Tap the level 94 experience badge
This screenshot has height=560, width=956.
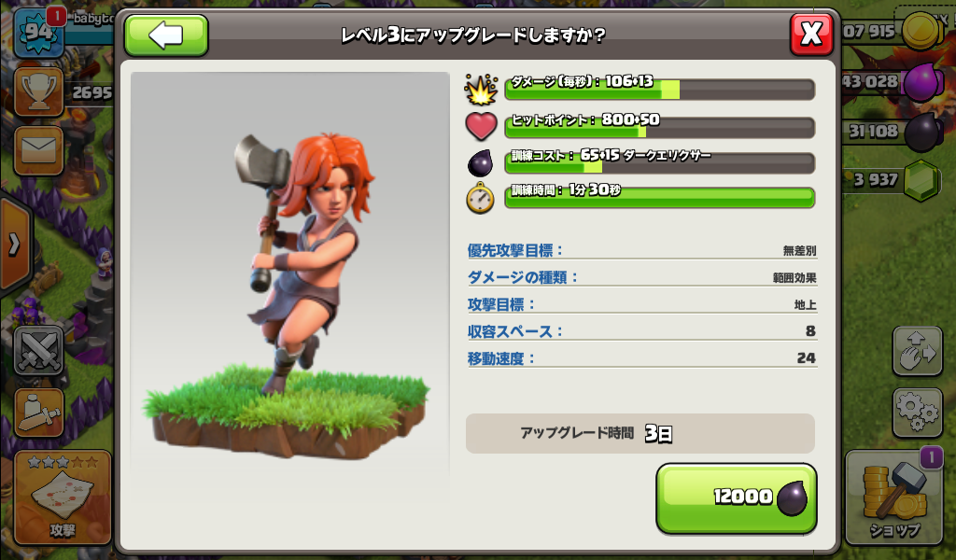38,33
